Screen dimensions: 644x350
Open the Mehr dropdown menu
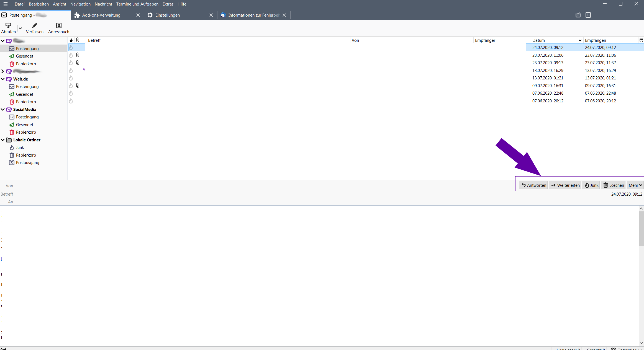(x=635, y=185)
